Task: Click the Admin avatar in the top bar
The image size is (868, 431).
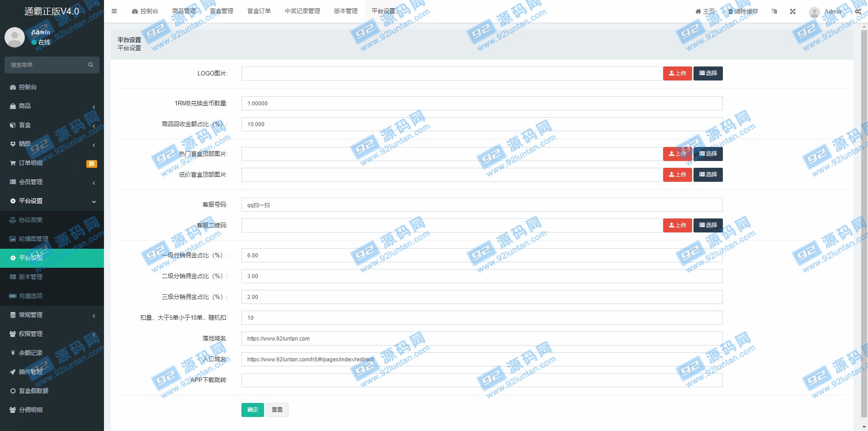Action: [x=814, y=12]
